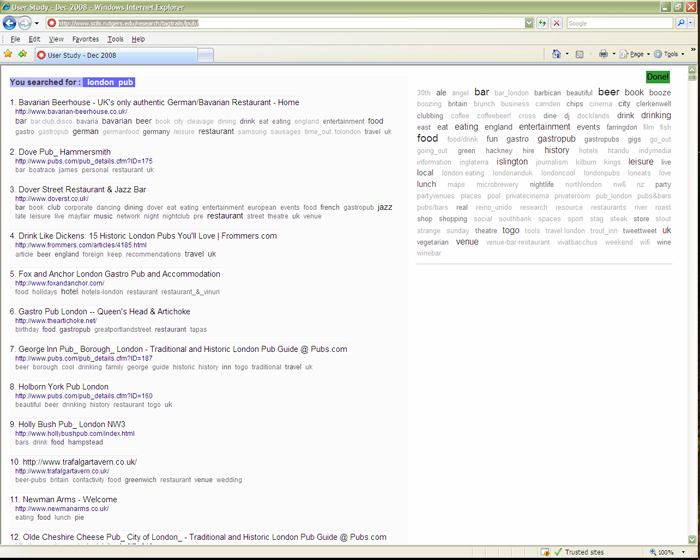Open the View menu
The width and height of the screenshot is (700, 560).
pyautogui.click(x=56, y=39)
